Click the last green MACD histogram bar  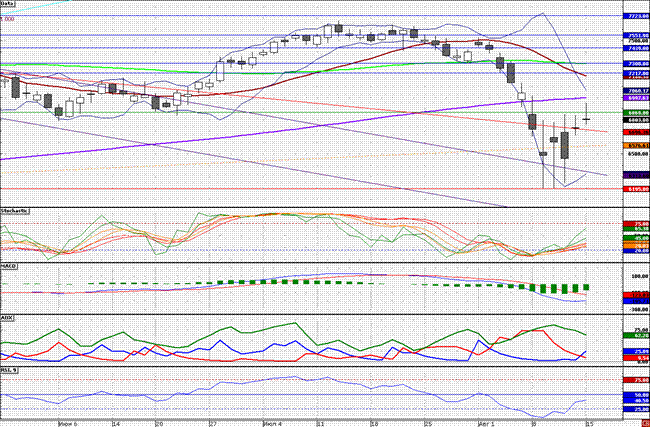pos(586,287)
